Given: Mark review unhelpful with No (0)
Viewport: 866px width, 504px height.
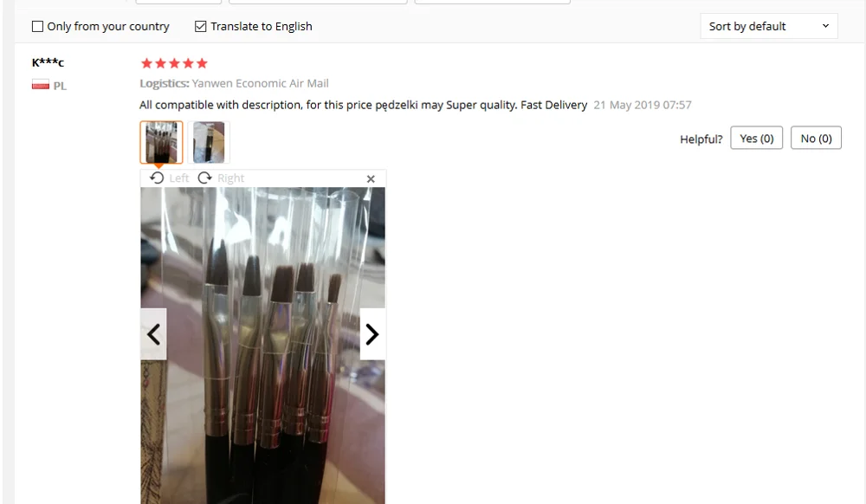Looking at the screenshot, I should [x=816, y=138].
